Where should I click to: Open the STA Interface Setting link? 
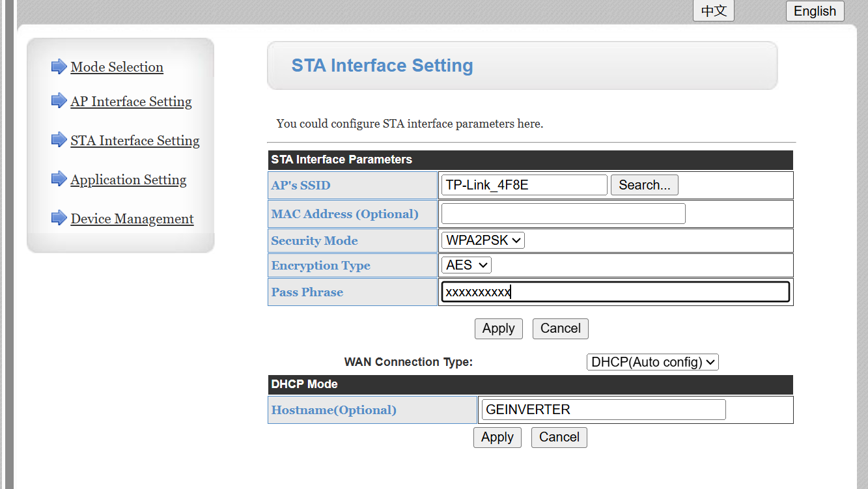coord(135,141)
